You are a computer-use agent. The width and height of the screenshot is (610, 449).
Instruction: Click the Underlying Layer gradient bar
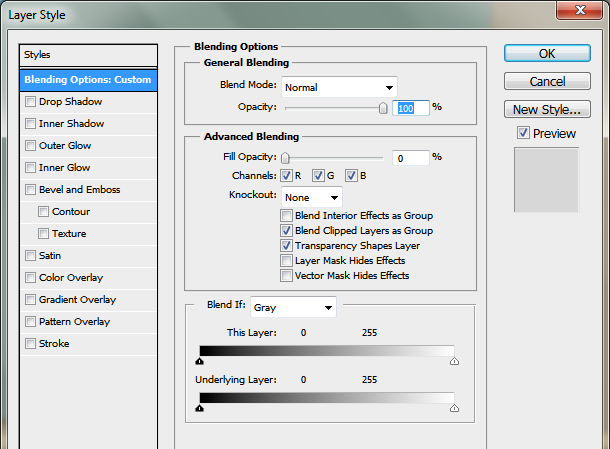click(327, 398)
